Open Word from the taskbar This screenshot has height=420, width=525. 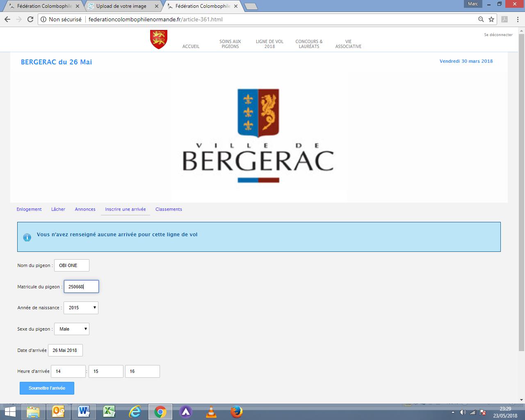(x=84, y=411)
